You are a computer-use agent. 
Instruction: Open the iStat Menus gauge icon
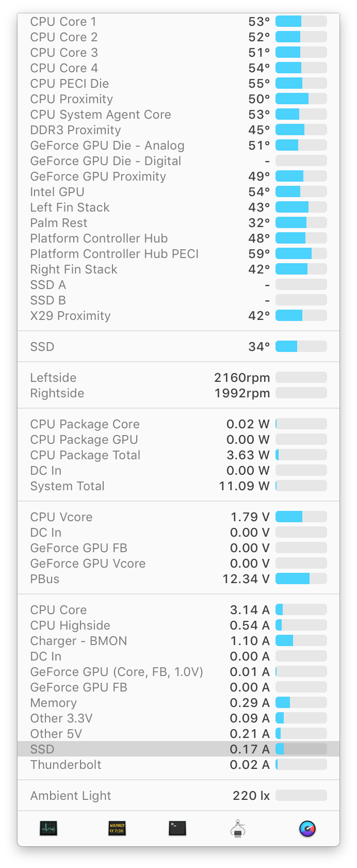click(307, 829)
